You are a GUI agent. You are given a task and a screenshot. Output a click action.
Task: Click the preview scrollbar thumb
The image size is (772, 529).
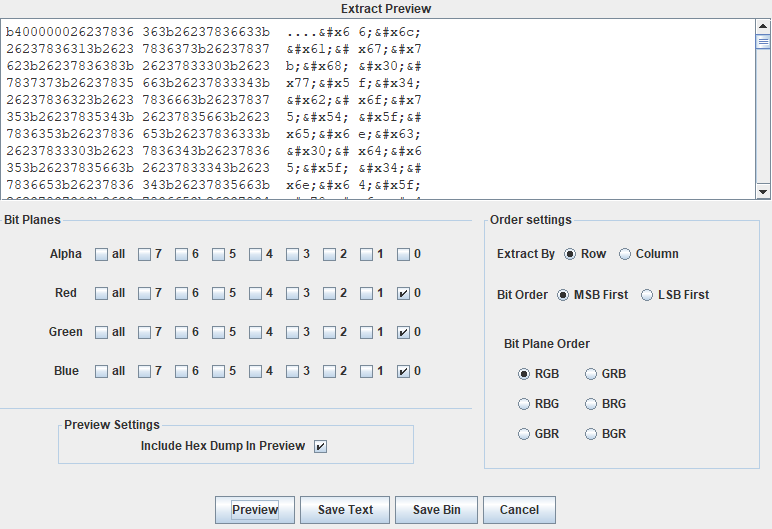(x=763, y=42)
